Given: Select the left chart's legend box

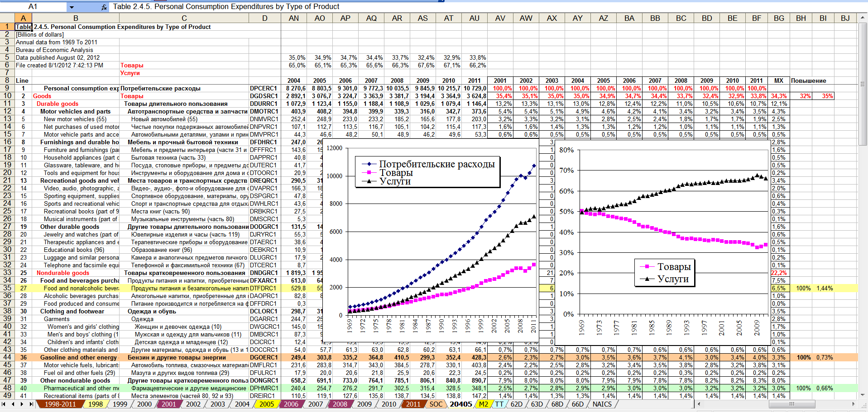Looking at the screenshot, I should pos(428,172).
